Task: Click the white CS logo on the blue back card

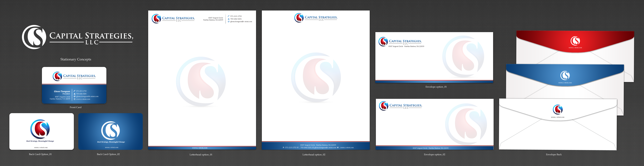Action: [110, 130]
